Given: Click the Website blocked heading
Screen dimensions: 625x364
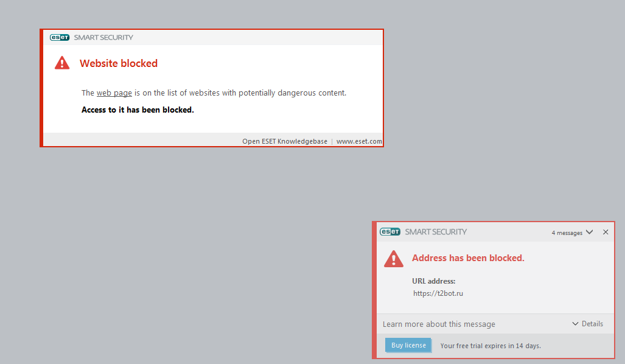Looking at the screenshot, I should click(x=119, y=63).
